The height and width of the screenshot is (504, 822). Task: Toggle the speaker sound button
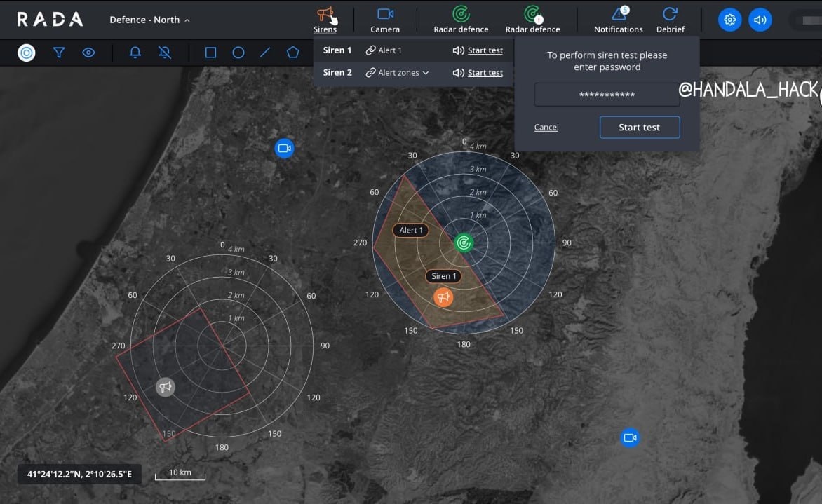(760, 20)
